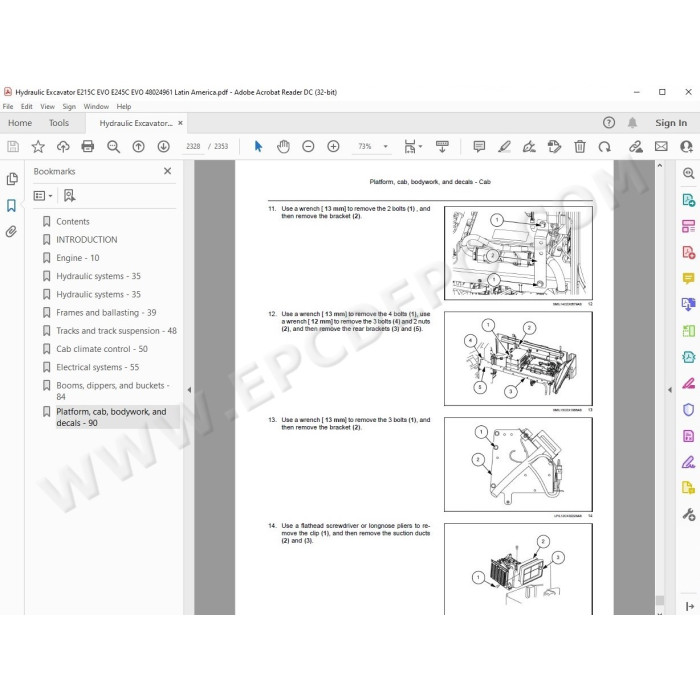Viewport: 700px width, 700px height.
Task: Open the Contents bookmark
Action: pos(73,221)
